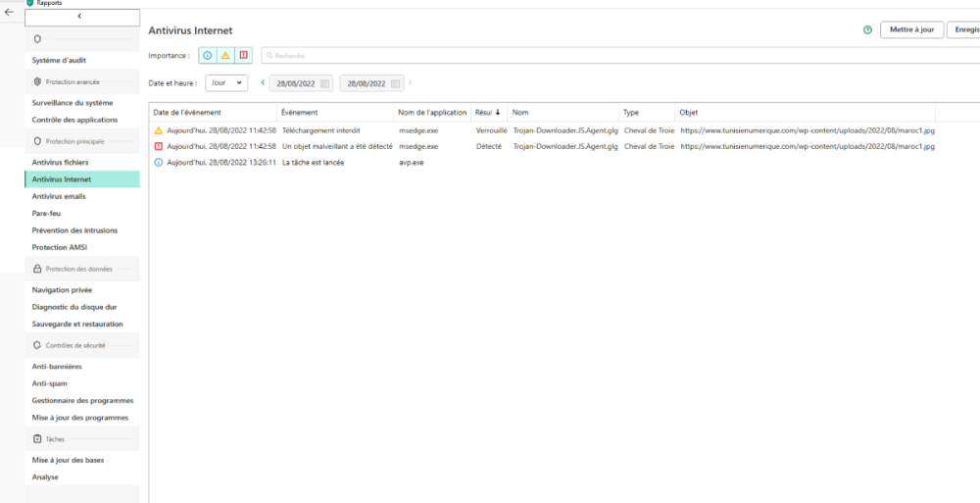Click the warning icon on Téléchargement interdit row
The image size is (980, 503).
pyautogui.click(x=158, y=130)
